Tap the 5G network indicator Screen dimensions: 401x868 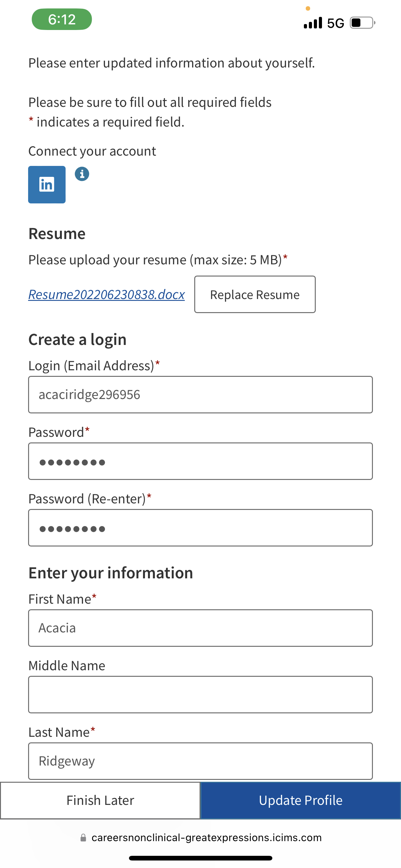tap(335, 23)
